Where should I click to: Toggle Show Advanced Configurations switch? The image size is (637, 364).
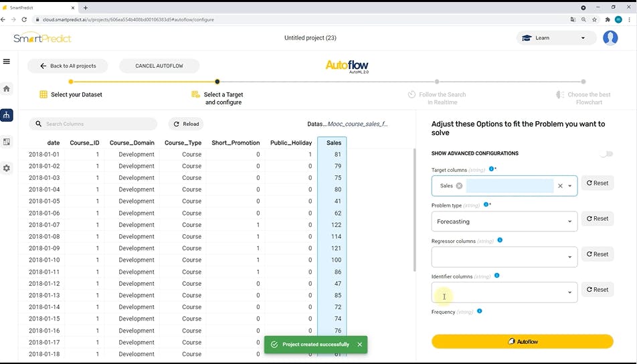pyautogui.click(x=606, y=154)
